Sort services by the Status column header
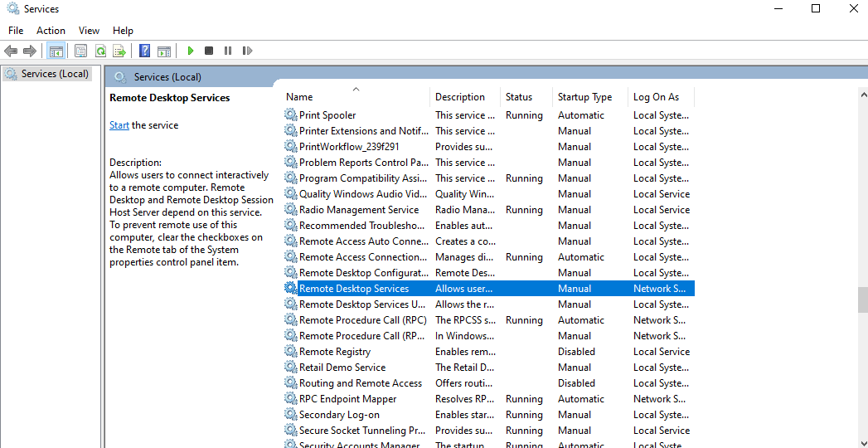The width and height of the screenshot is (868, 448). (519, 97)
